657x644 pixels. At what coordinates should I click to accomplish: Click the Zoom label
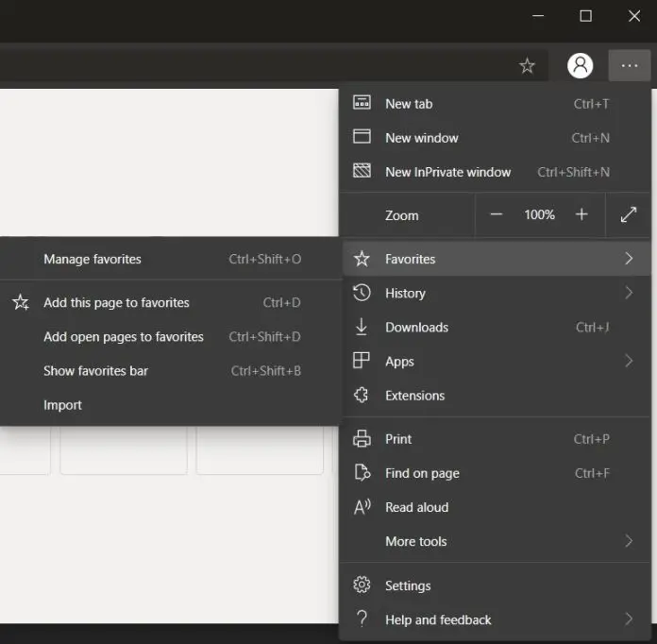pyautogui.click(x=402, y=215)
